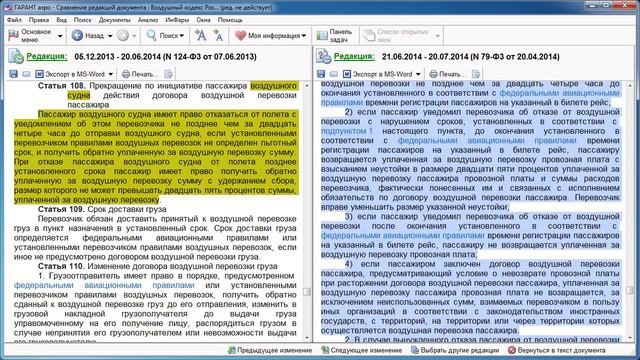Open the Окна menu

coord(203,20)
